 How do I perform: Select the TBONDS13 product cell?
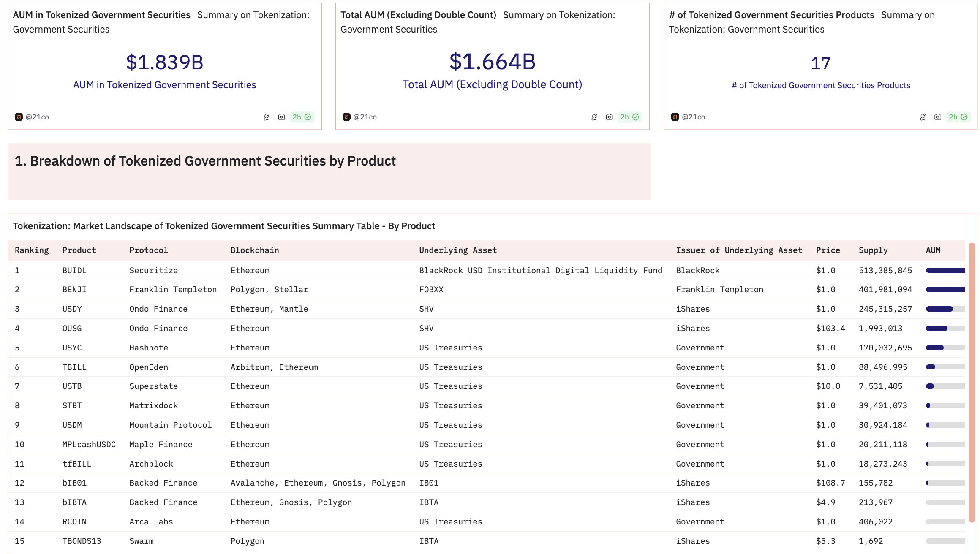click(x=82, y=541)
